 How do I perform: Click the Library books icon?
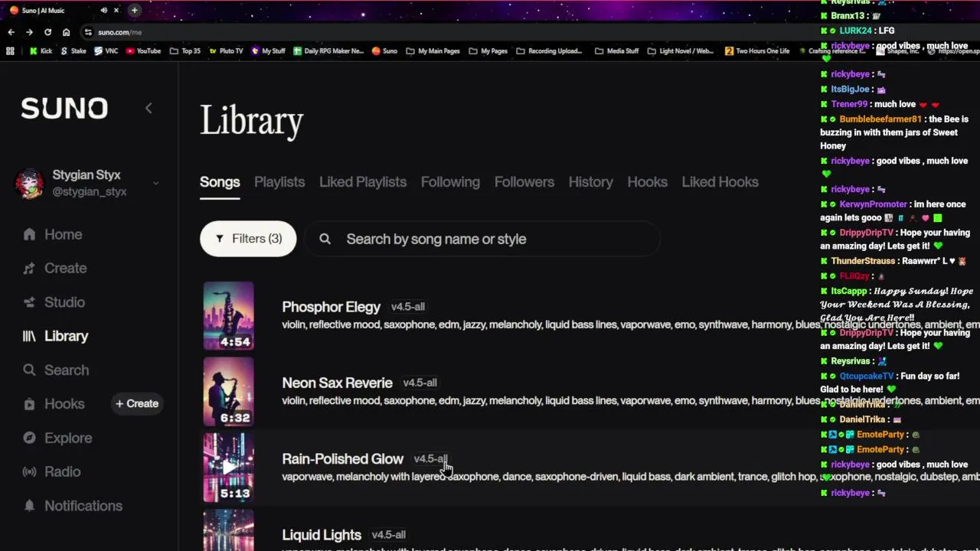pyautogui.click(x=29, y=336)
